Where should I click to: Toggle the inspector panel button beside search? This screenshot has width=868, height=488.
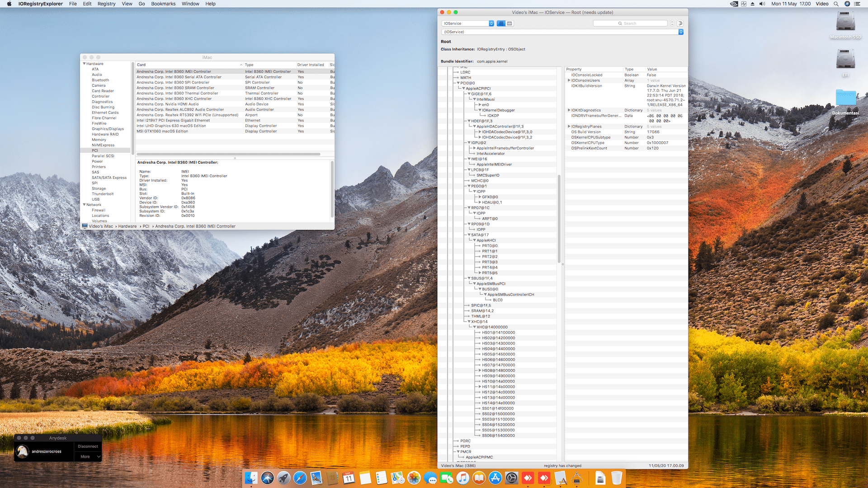coord(680,23)
